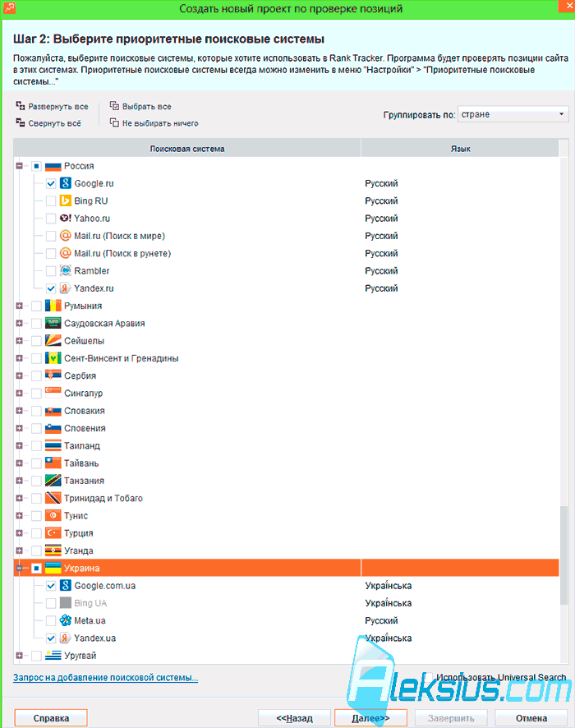Image resolution: width=575 pixels, height=728 pixels.
Task: Click Не выбирать ничего
Action: [154, 123]
